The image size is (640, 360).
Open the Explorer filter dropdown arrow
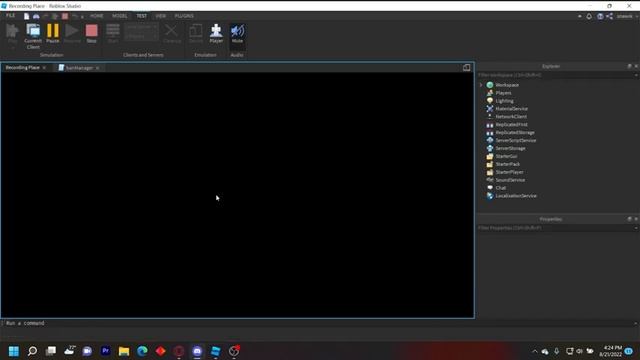pos(636,75)
